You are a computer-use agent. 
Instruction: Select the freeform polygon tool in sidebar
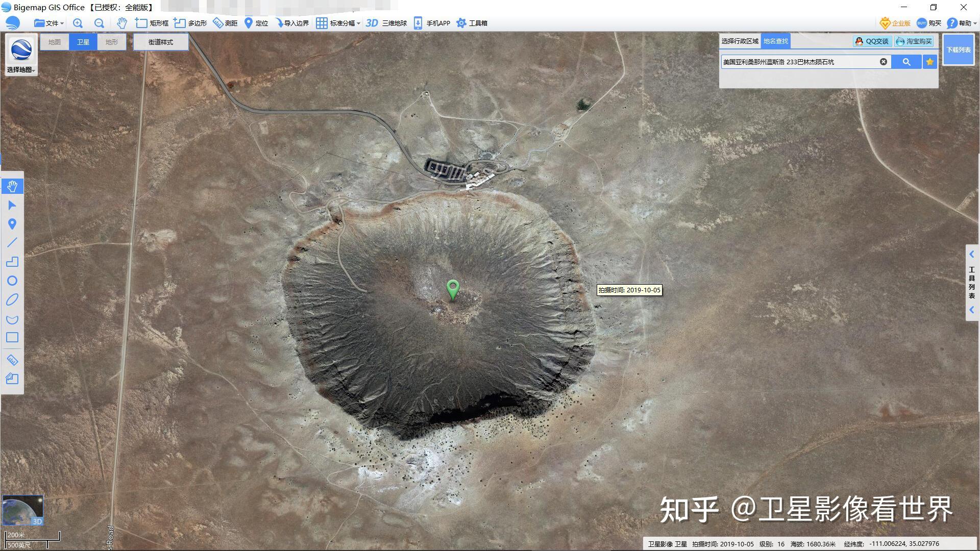[12, 319]
